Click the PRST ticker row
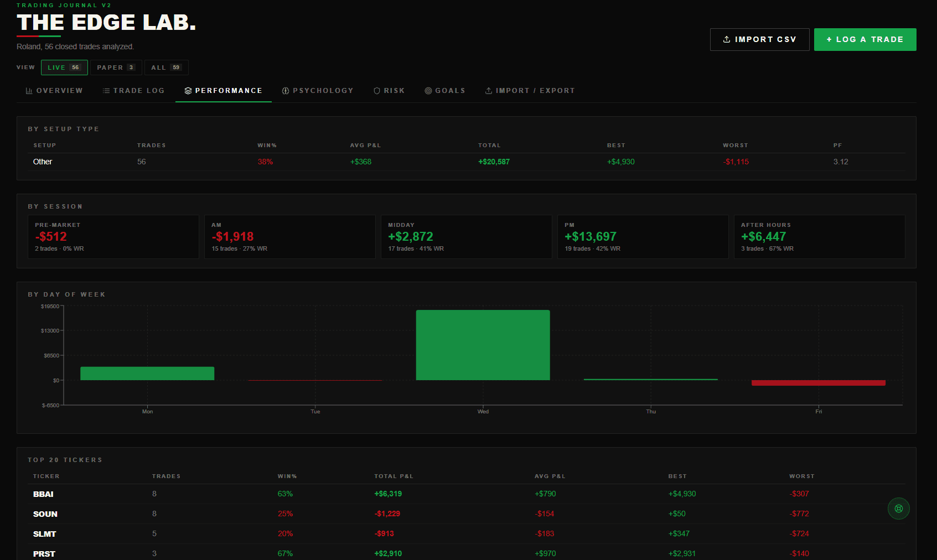The image size is (937, 560). point(467,553)
